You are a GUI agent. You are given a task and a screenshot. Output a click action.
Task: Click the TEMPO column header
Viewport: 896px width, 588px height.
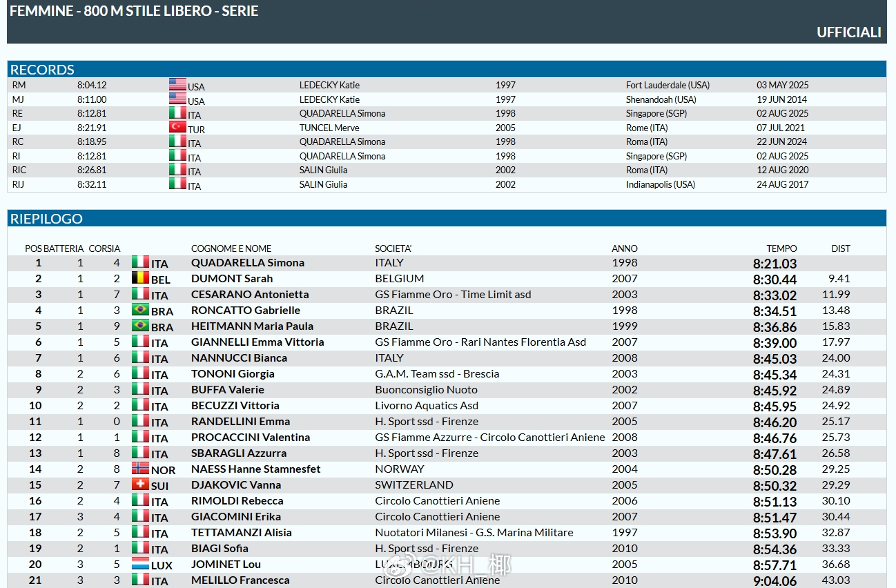coord(781,248)
